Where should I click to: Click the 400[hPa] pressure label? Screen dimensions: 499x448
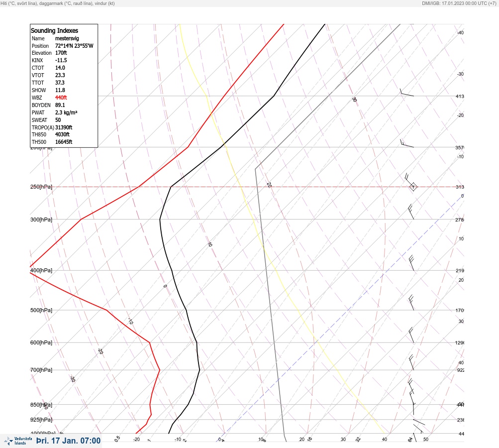coord(41,270)
